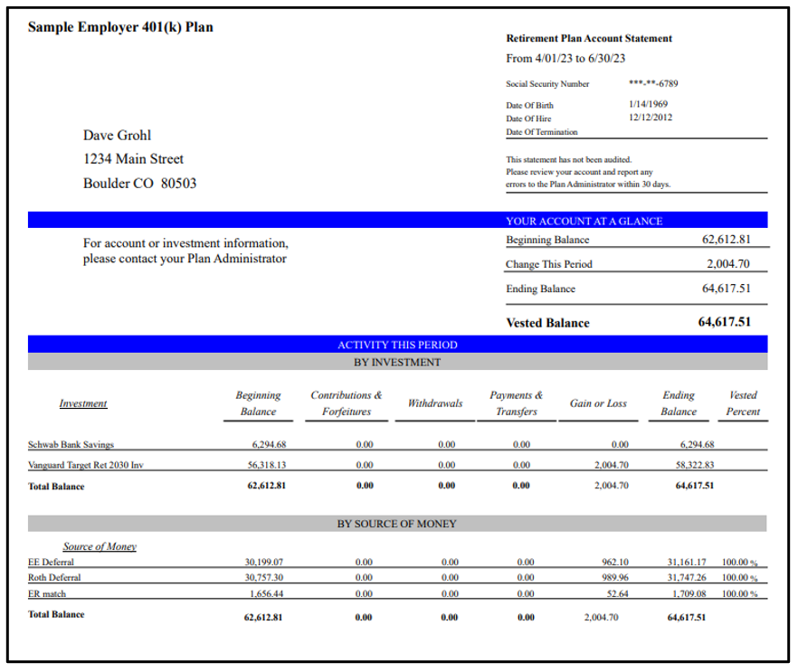Select the participant name Dave Grohl
The height and width of the screenshot is (672, 798).
point(118,136)
